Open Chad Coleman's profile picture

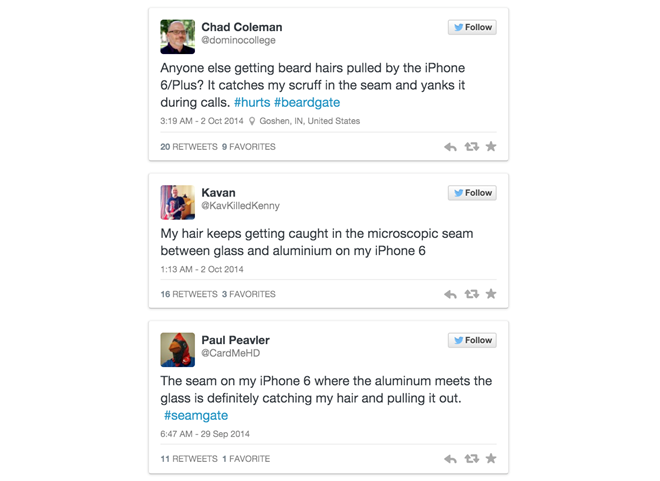177,37
